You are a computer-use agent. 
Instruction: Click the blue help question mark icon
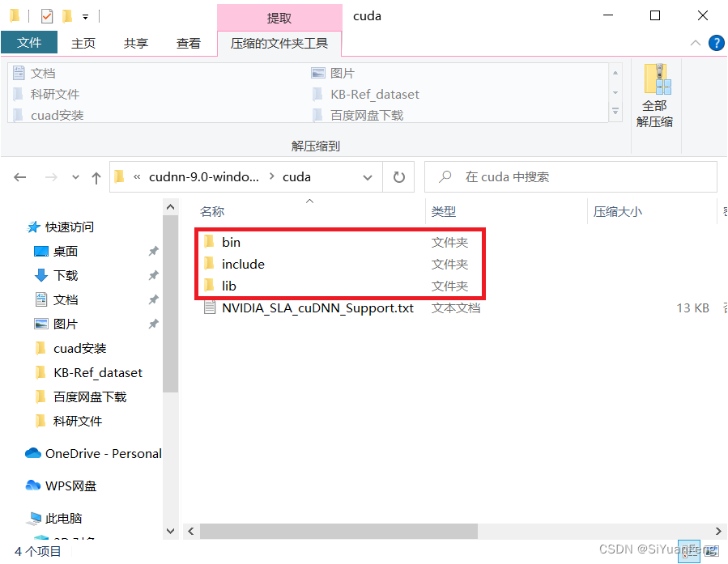[x=717, y=43]
